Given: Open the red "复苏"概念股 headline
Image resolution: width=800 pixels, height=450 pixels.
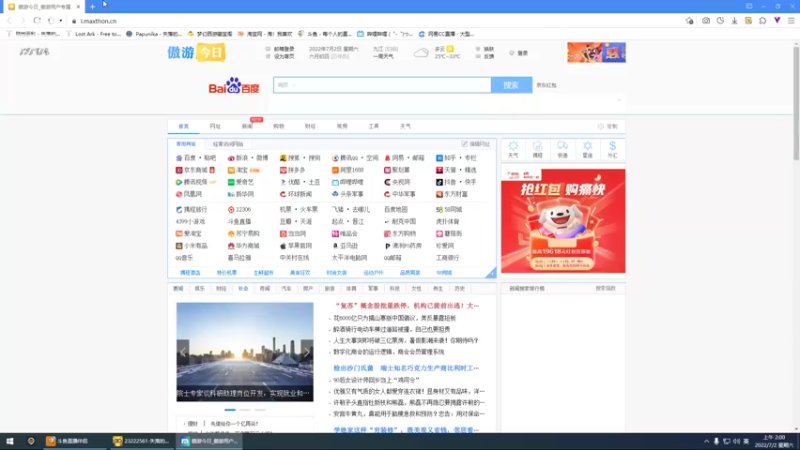Looking at the screenshot, I should [x=406, y=306].
